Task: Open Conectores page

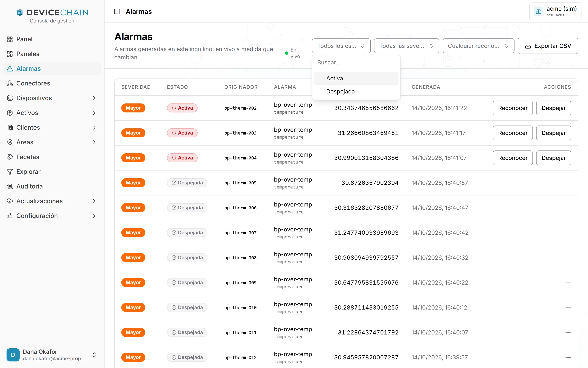Action: [52, 83]
